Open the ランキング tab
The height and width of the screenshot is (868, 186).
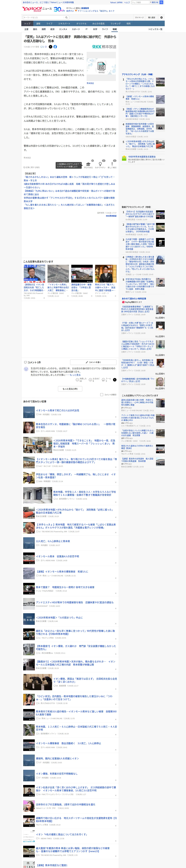tap(115, 24)
